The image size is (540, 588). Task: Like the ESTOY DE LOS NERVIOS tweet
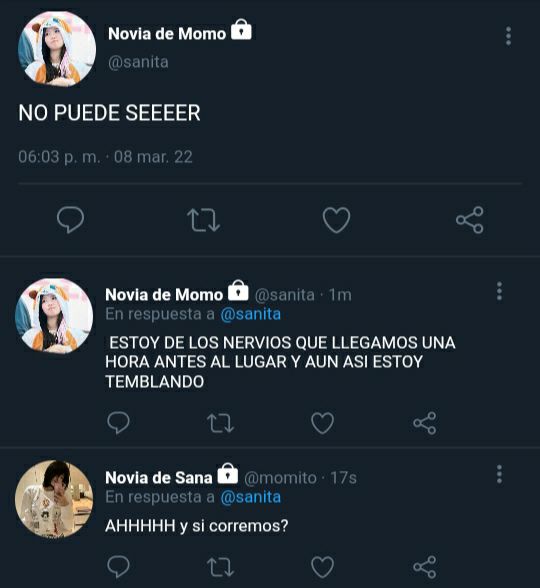322,423
